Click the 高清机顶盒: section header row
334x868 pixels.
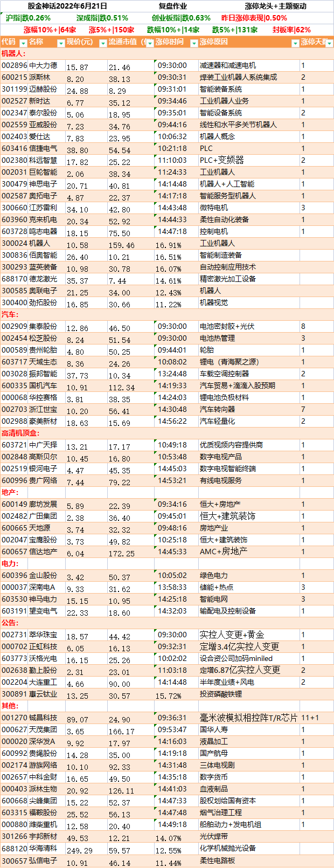click(167, 433)
